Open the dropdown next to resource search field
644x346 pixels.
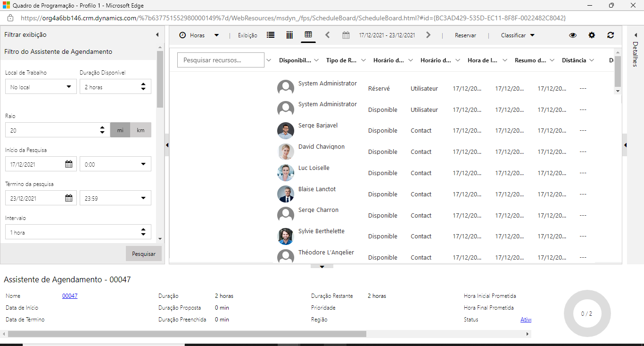pos(269,60)
